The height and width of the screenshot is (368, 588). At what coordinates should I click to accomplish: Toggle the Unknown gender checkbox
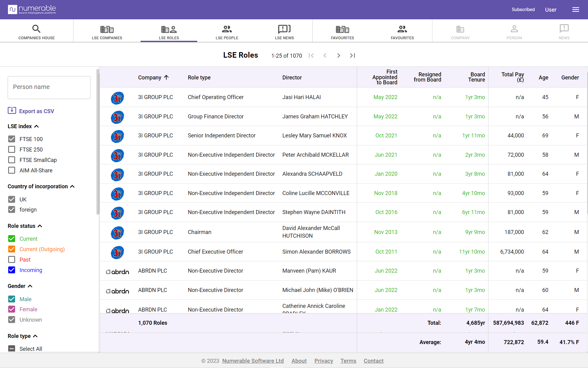pos(12,320)
